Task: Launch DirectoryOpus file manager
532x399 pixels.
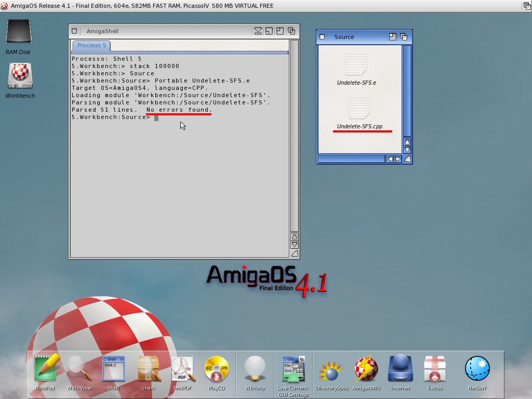Action: 331,369
